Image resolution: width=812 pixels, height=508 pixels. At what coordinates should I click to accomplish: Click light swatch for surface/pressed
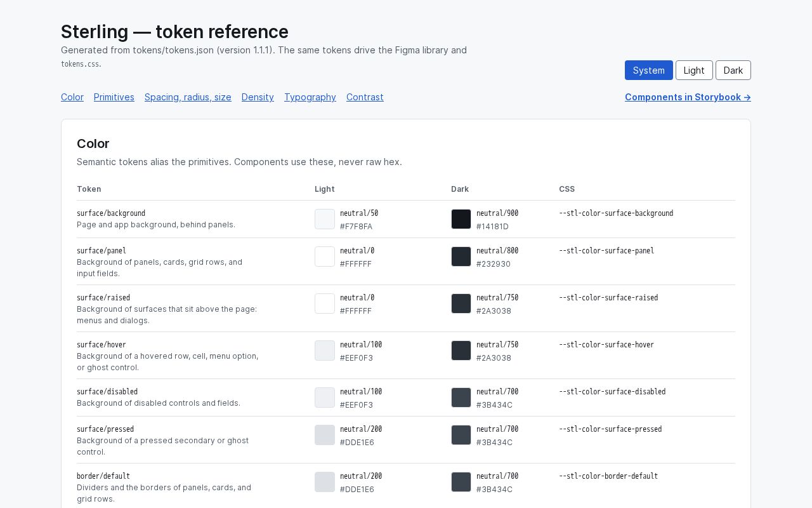point(325,435)
